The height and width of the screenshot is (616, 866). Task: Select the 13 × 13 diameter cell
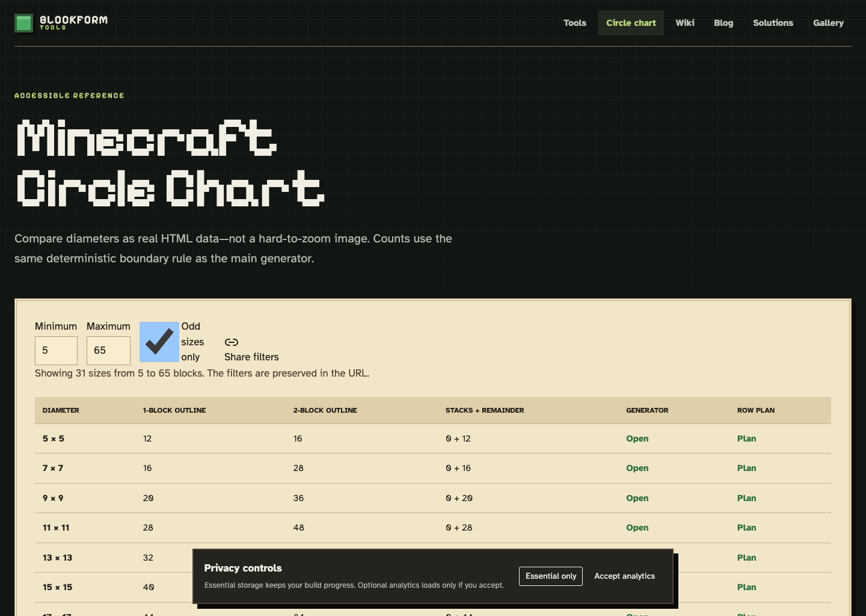pyautogui.click(x=57, y=558)
